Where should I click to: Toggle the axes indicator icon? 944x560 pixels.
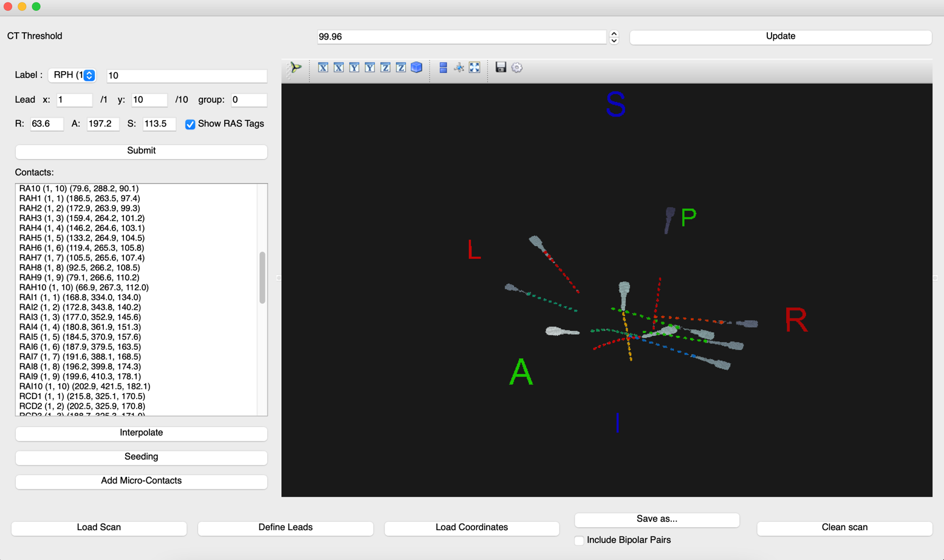[459, 67]
